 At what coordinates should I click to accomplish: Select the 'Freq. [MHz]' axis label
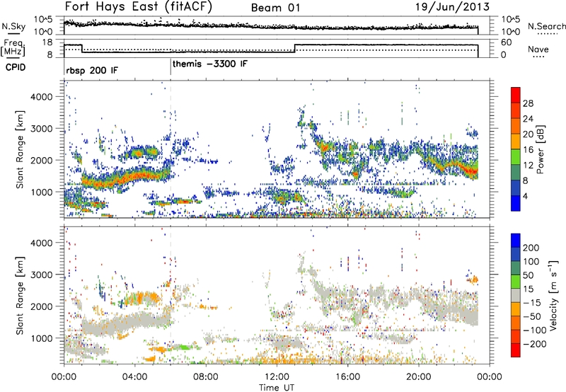click(13, 47)
